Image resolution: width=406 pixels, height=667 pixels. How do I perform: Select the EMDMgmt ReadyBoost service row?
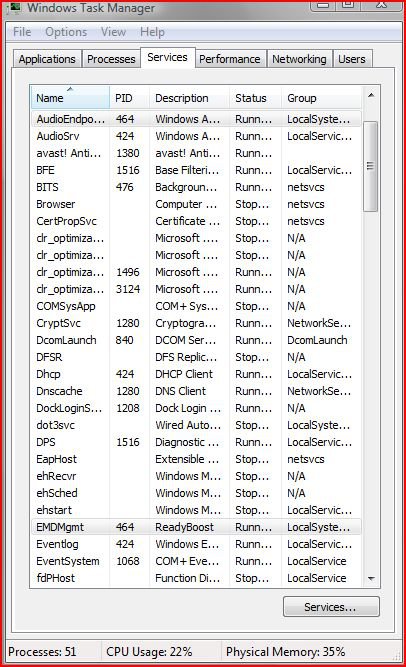(196, 527)
